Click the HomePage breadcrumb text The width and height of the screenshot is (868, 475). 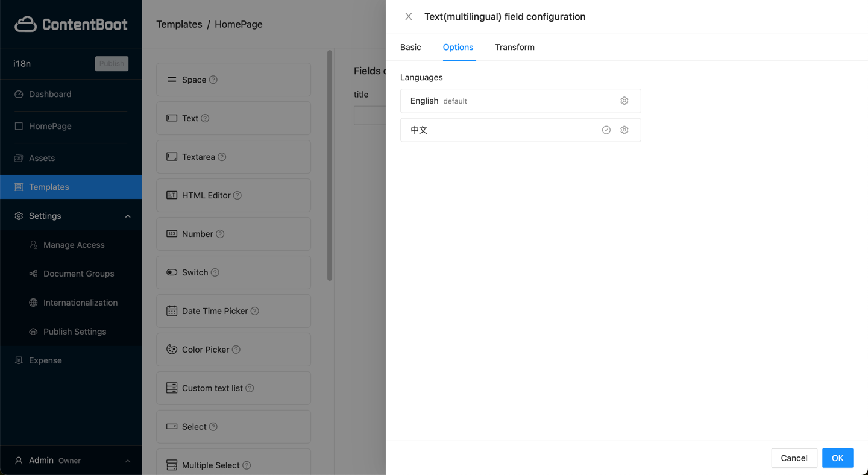click(239, 24)
